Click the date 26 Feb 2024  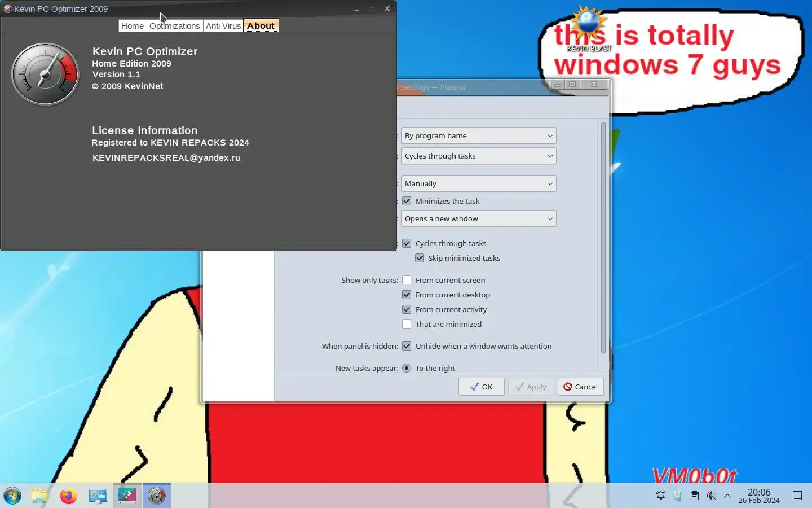click(x=759, y=501)
